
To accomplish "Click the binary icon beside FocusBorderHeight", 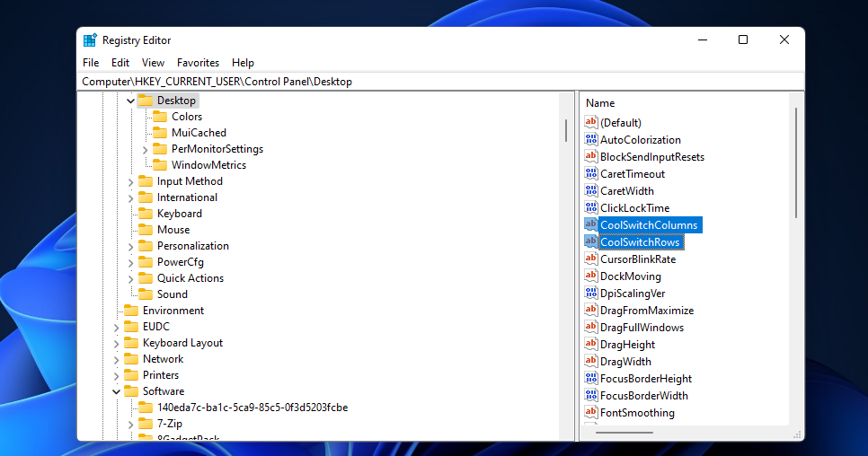I will [590, 379].
